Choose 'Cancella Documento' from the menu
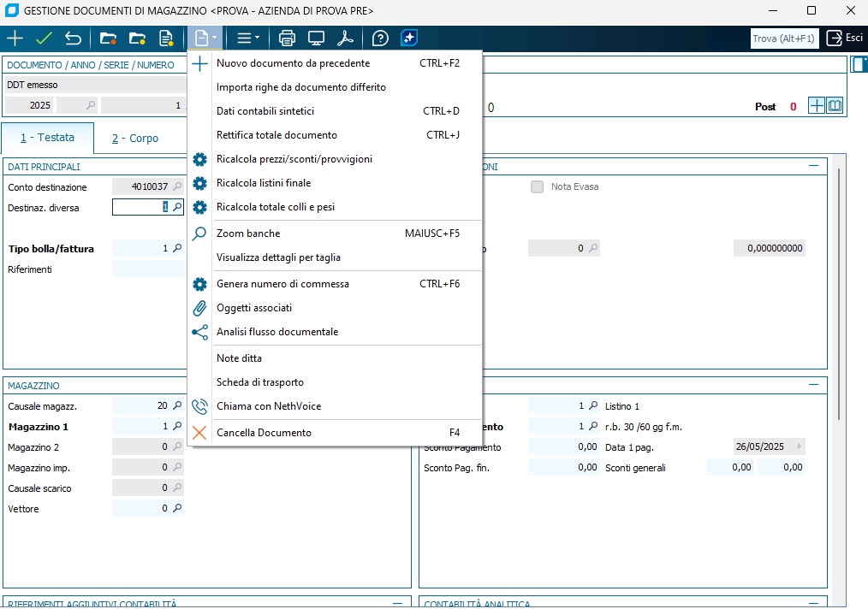Screen dimensions: 868x609 pyautogui.click(x=264, y=433)
